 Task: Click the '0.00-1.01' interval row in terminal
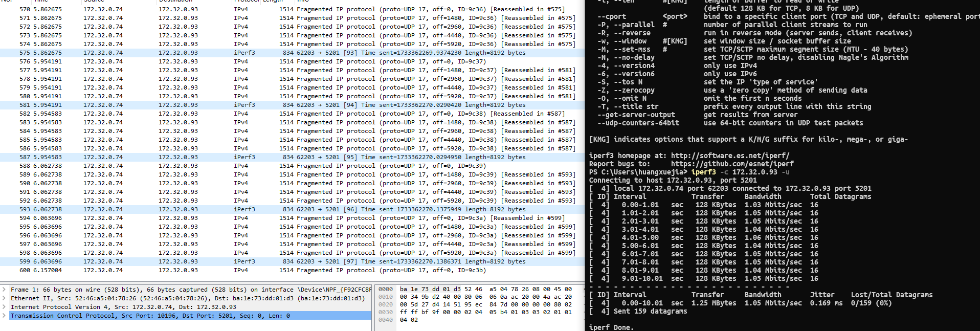(x=703, y=205)
